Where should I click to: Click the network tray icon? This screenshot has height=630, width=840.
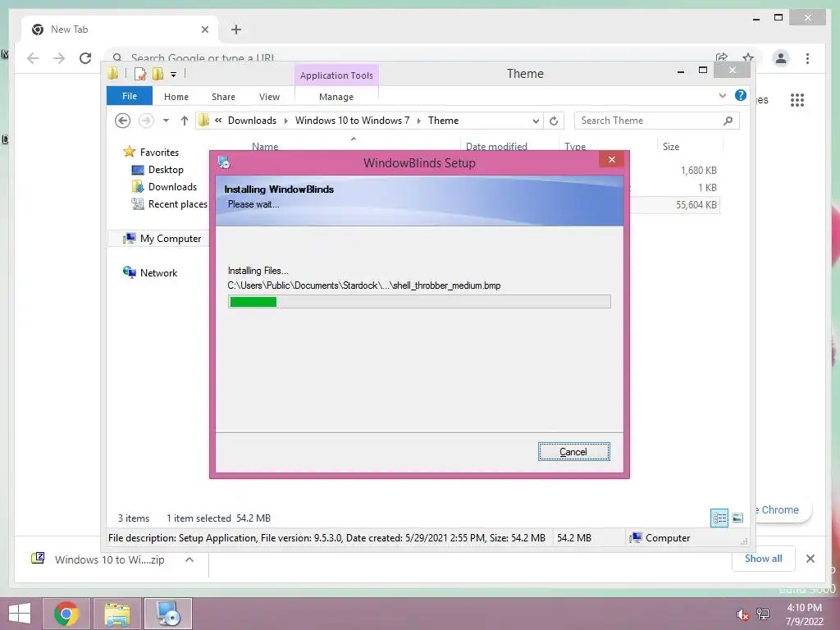click(763, 614)
